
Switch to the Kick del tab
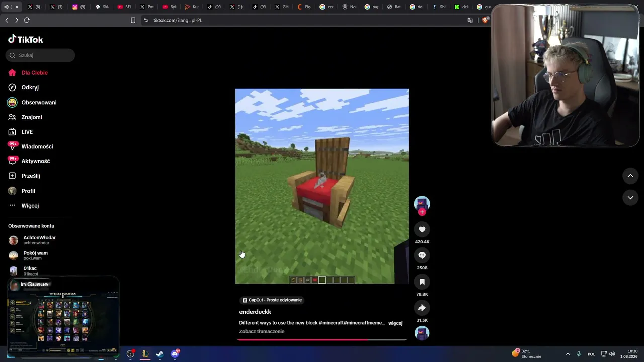tap(462, 7)
